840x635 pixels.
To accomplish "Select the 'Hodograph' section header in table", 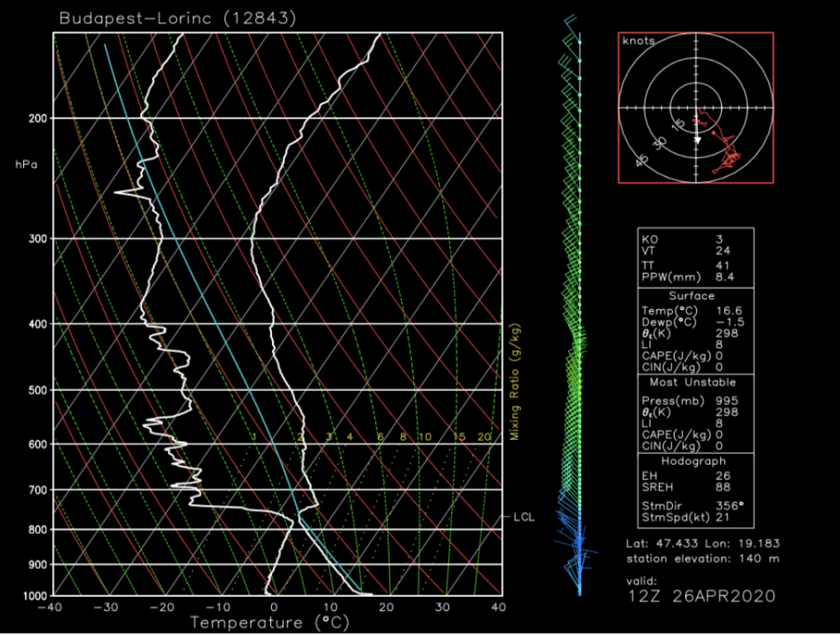I will [x=695, y=461].
